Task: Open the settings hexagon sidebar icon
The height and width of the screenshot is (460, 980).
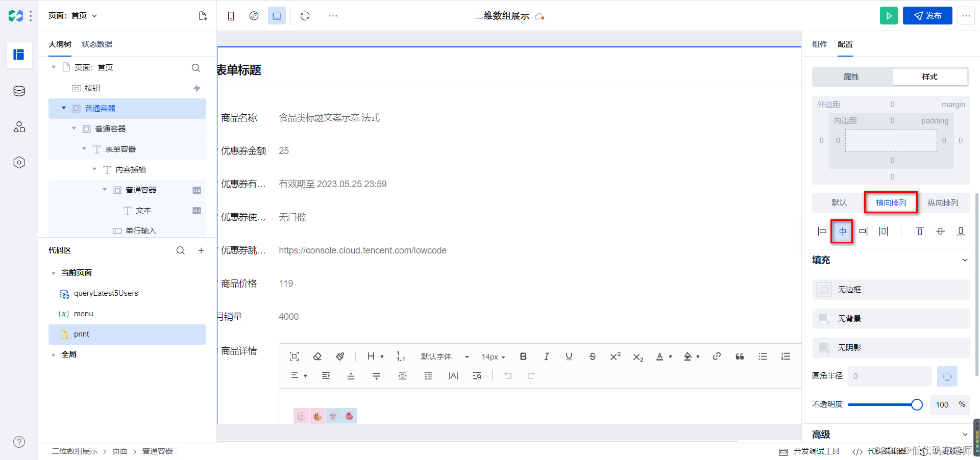Action: [19, 163]
